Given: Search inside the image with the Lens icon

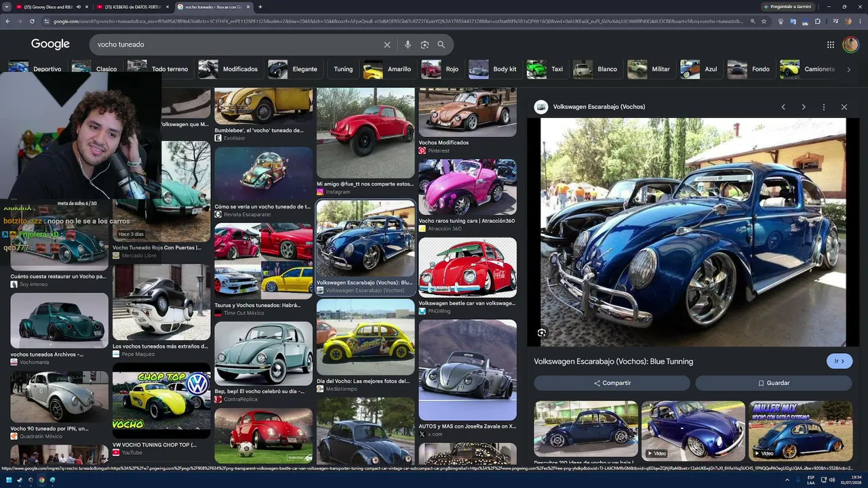Looking at the screenshot, I should click(x=542, y=333).
